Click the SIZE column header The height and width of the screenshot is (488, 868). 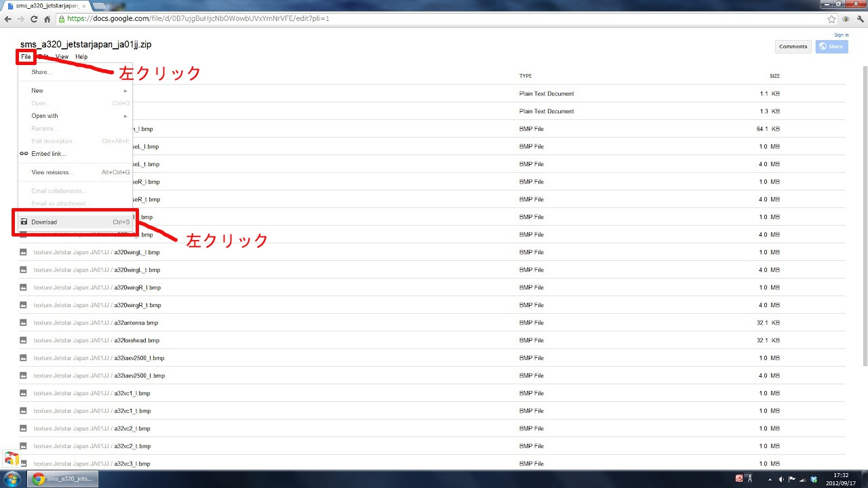point(774,76)
